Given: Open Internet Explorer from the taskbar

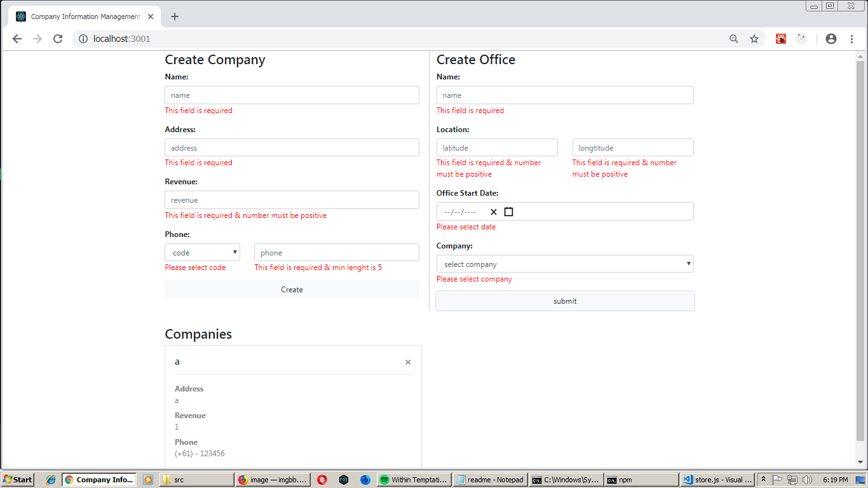Looking at the screenshot, I should pyautogui.click(x=51, y=480).
